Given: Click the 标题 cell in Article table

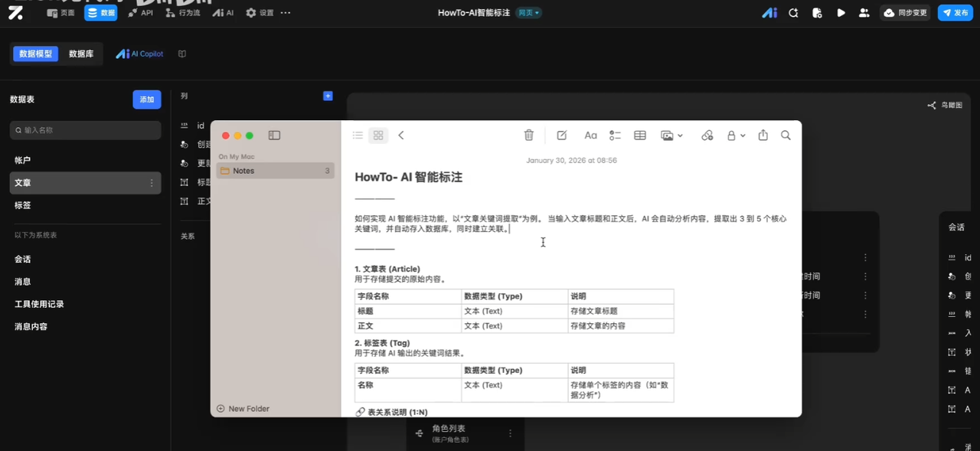Looking at the screenshot, I should pos(407,311).
